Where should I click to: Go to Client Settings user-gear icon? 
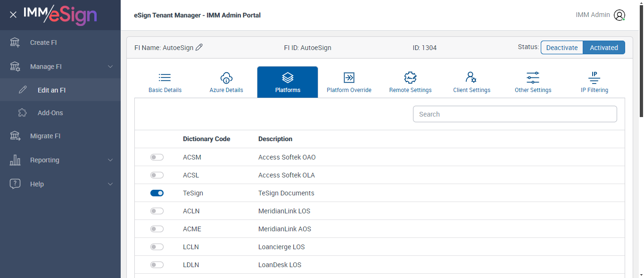471,78
